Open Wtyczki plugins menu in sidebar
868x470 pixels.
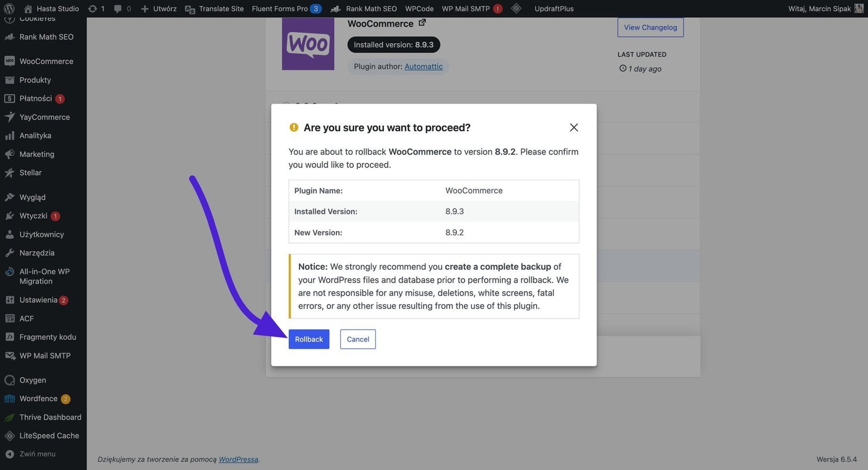33,216
